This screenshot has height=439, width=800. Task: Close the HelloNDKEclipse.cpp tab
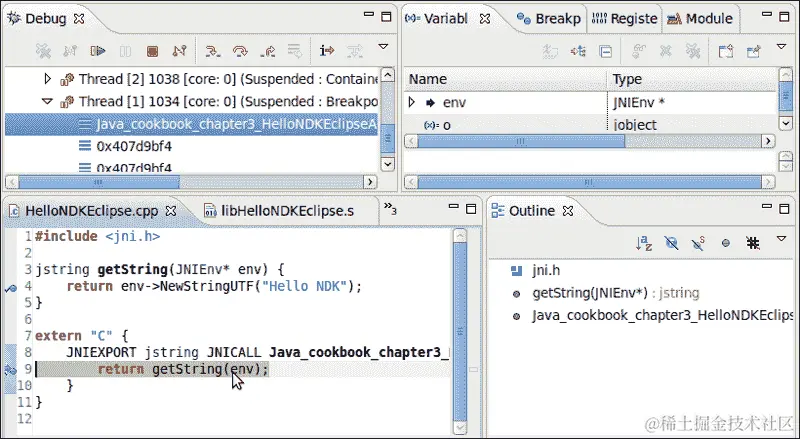(x=171, y=211)
